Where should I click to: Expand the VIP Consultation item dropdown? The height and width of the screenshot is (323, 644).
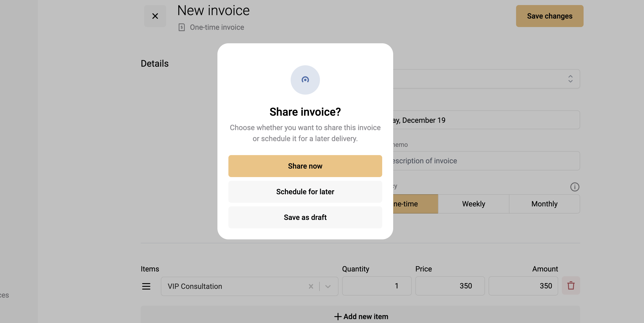tap(328, 286)
